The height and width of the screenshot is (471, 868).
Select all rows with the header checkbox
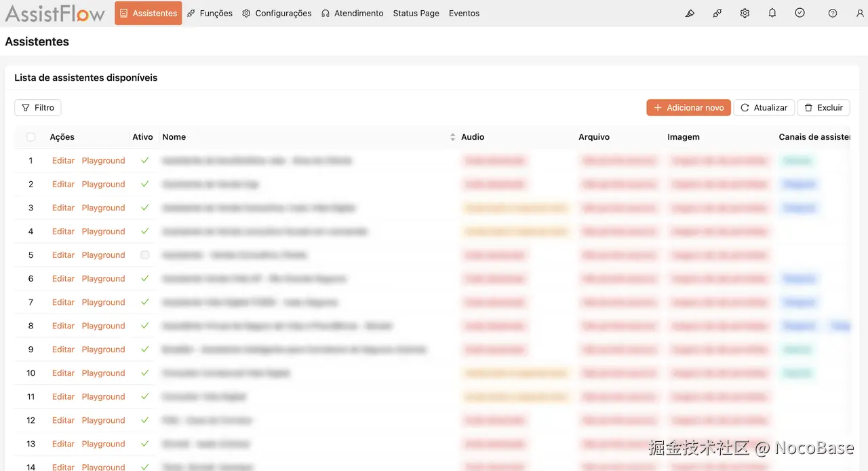click(x=31, y=137)
